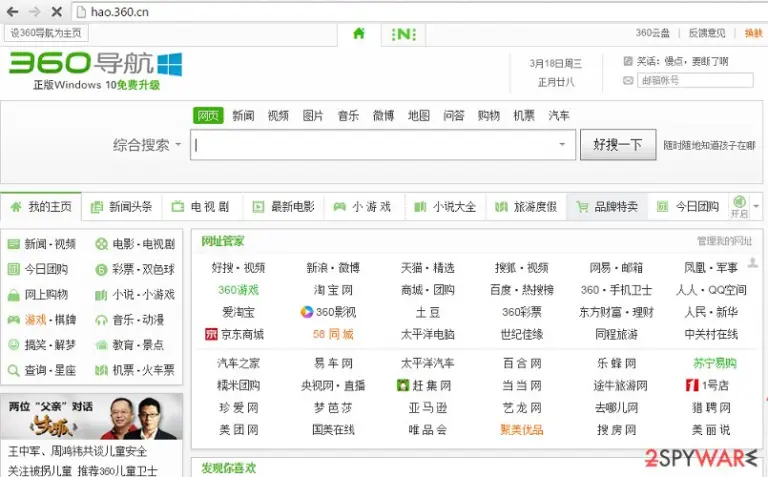768x477 pixels.
Task: Click the 好搜一下 search button
Action: coord(618,144)
